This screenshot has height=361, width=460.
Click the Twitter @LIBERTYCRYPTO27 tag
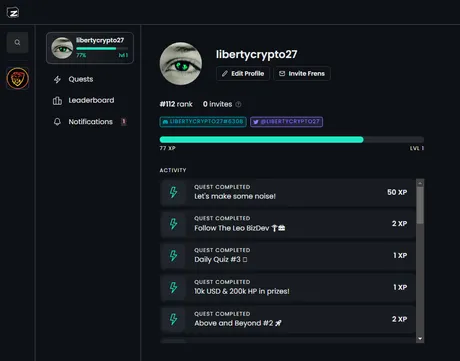(286, 122)
